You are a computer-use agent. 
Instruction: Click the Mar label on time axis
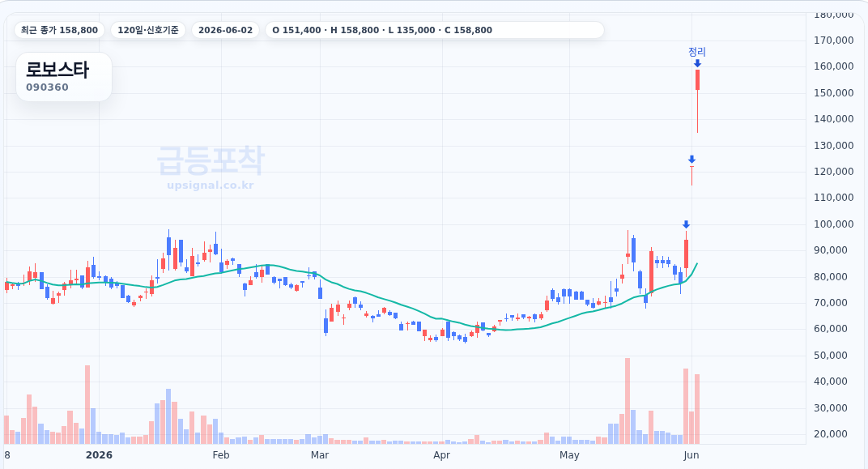point(320,454)
